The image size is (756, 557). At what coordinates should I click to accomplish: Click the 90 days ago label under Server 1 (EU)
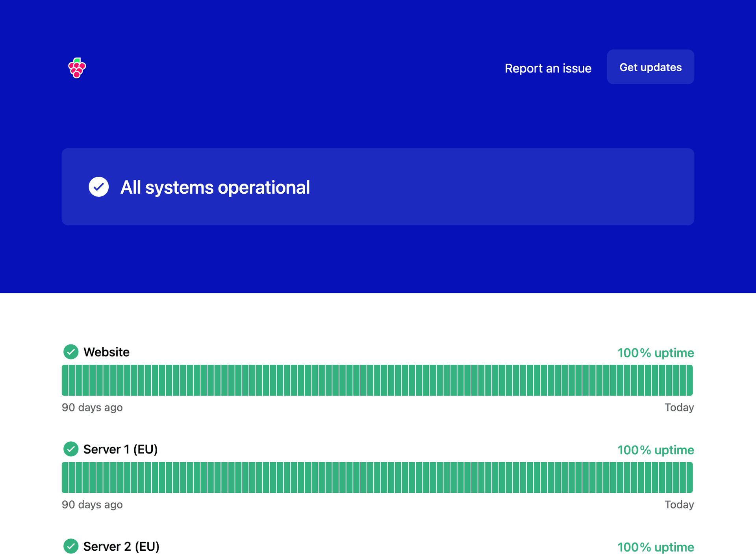[x=92, y=505]
